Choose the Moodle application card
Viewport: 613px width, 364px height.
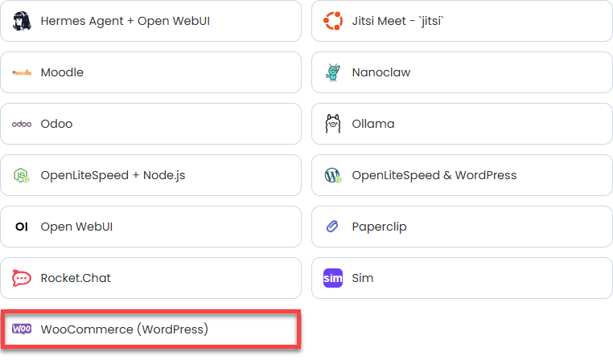pyautogui.click(x=151, y=72)
